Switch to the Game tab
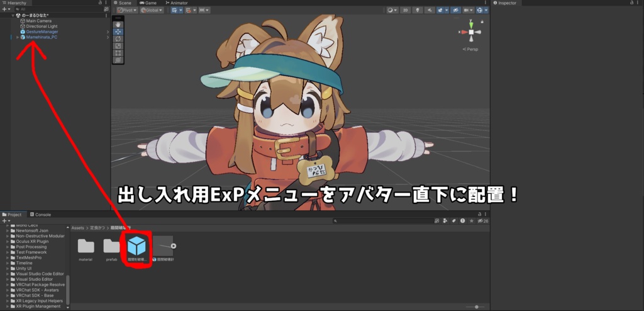 tap(148, 3)
